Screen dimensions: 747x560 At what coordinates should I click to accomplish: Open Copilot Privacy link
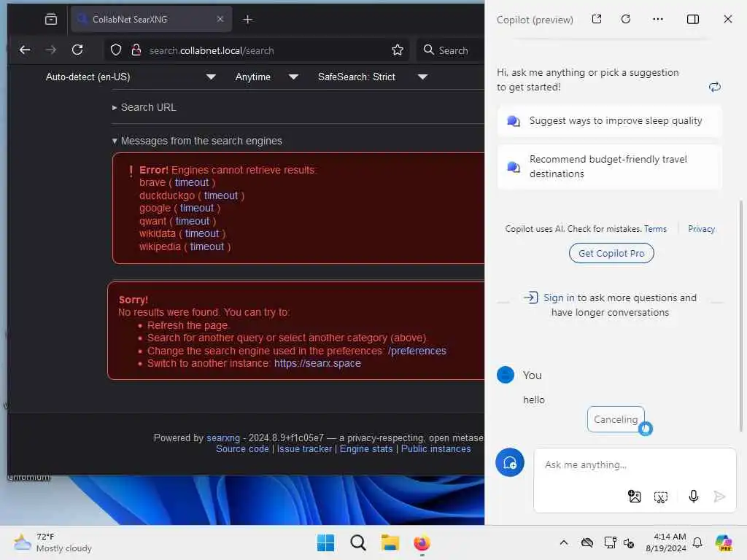[701, 229]
